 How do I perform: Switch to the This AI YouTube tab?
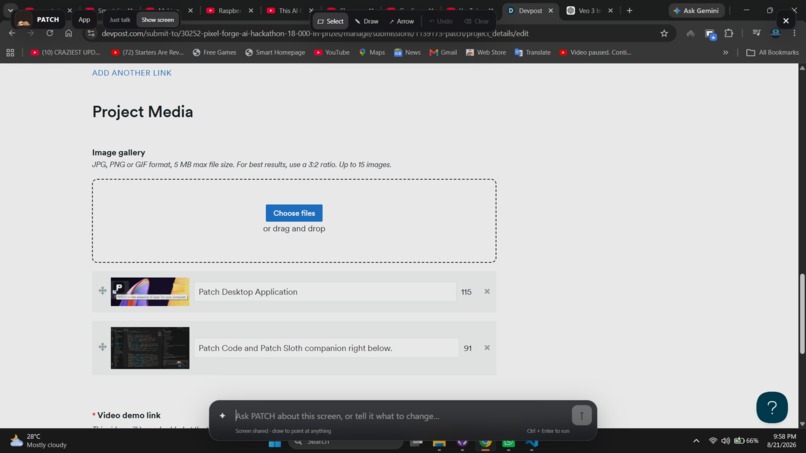289,10
